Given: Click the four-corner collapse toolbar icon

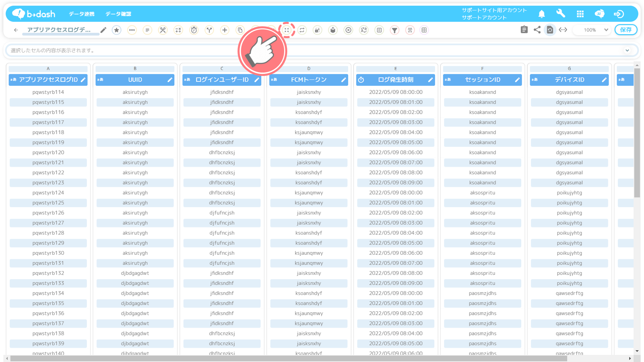Looking at the screenshot, I should [287, 30].
